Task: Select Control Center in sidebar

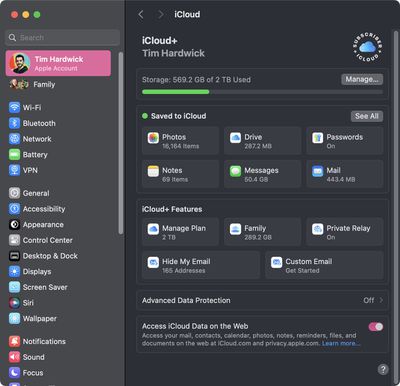Action: 41,240
